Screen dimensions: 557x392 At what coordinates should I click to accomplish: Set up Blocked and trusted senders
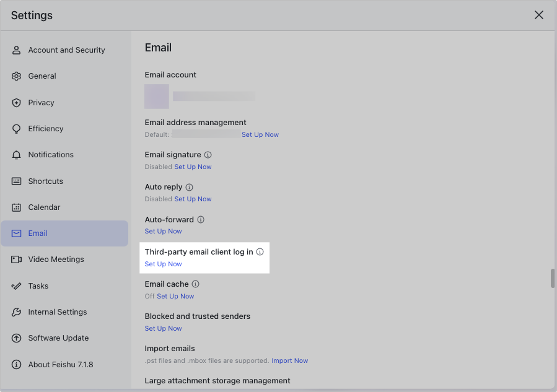click(163, 328)
